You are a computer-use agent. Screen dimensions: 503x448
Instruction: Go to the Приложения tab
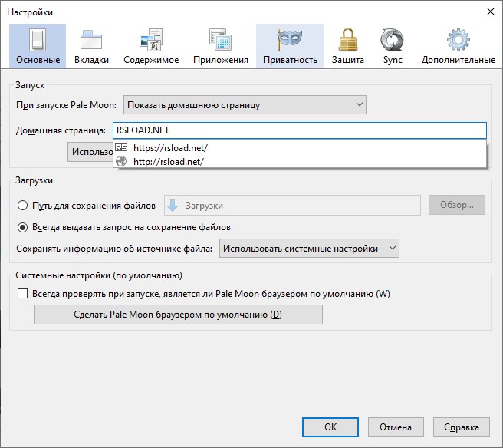[221, 46]
